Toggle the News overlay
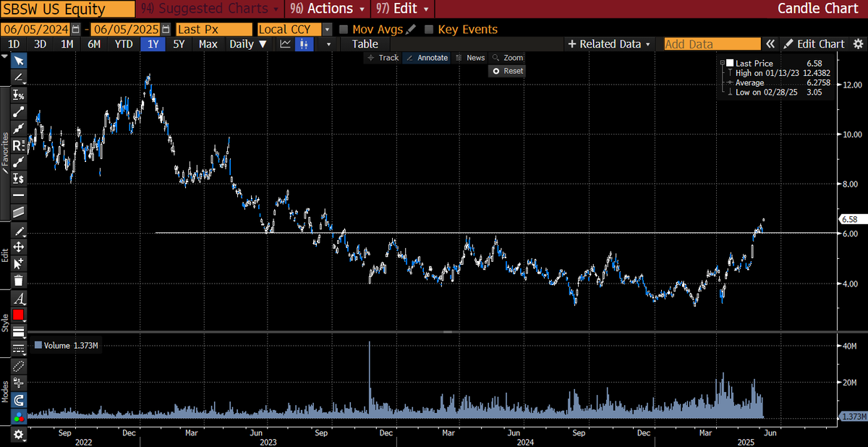 [470, 58]
